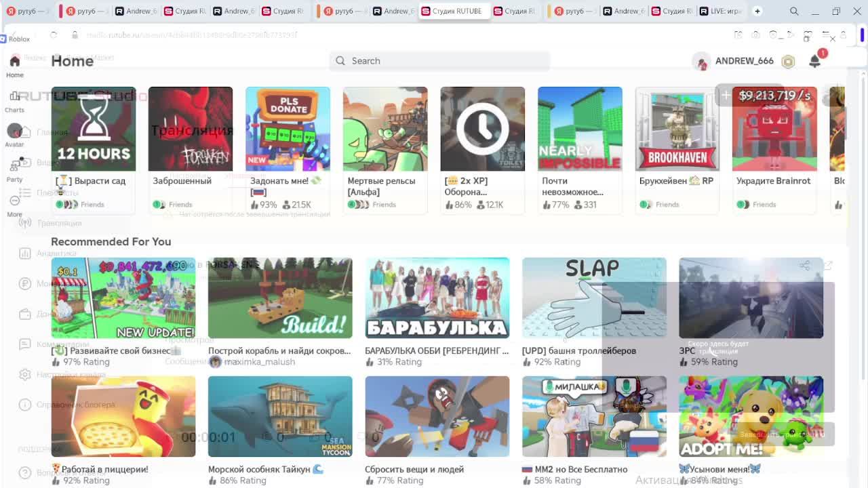Image resolution: width=868 pixels, height=488 pixels.
Task: Open the Robux icon next to username
Action: click(788, 62)
